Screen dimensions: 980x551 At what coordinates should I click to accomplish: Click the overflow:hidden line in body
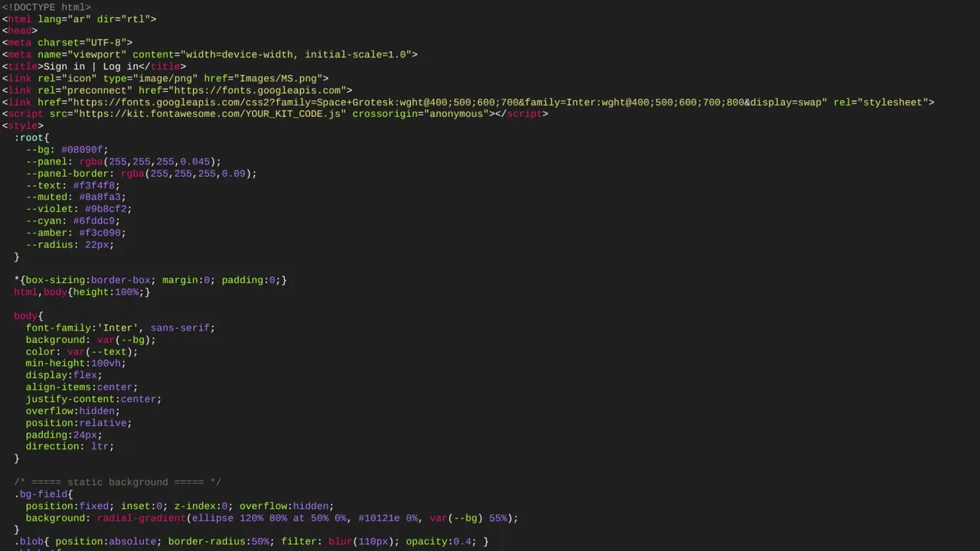point(73,411)
